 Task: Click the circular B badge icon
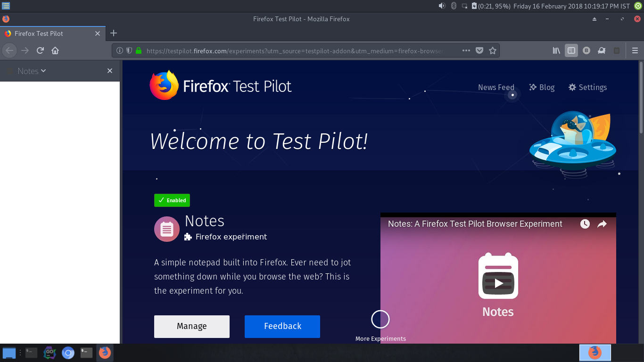coord(586,50)
